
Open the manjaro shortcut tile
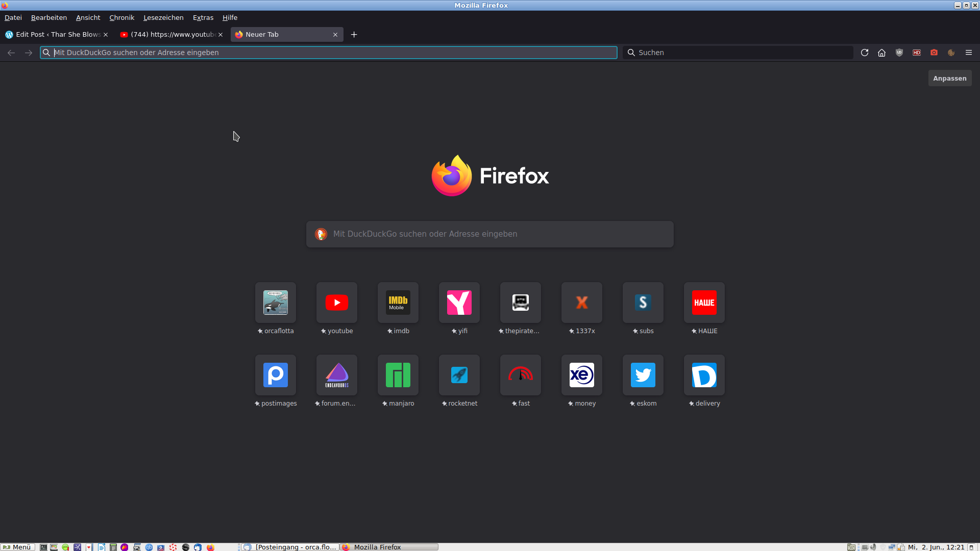point(398,375)
